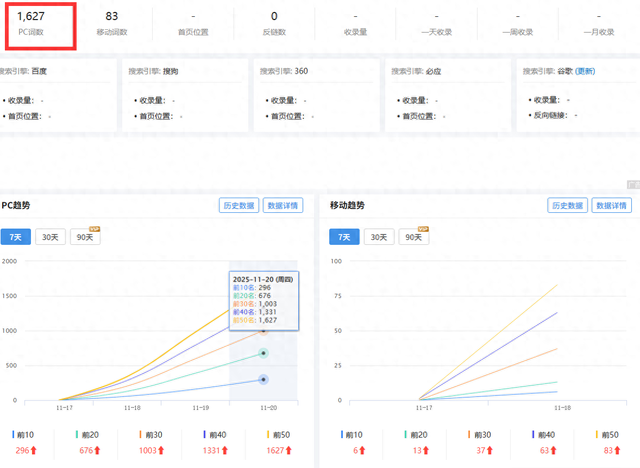The height and width of the screenshot is (468, 640).
Task: Click the red up arrow beside 13
Action: [x=426, y=450]
